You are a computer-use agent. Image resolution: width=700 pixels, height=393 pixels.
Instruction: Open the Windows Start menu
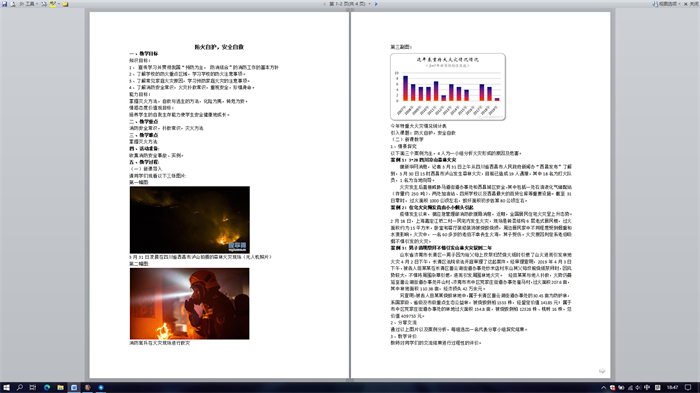point(6,388)
